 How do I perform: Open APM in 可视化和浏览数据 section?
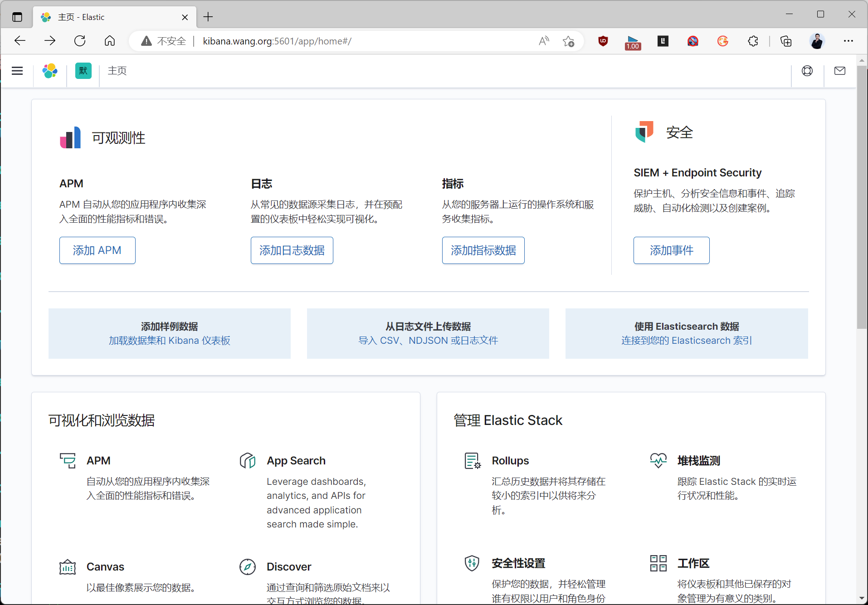pyautogui.click(x=98, y=461)
